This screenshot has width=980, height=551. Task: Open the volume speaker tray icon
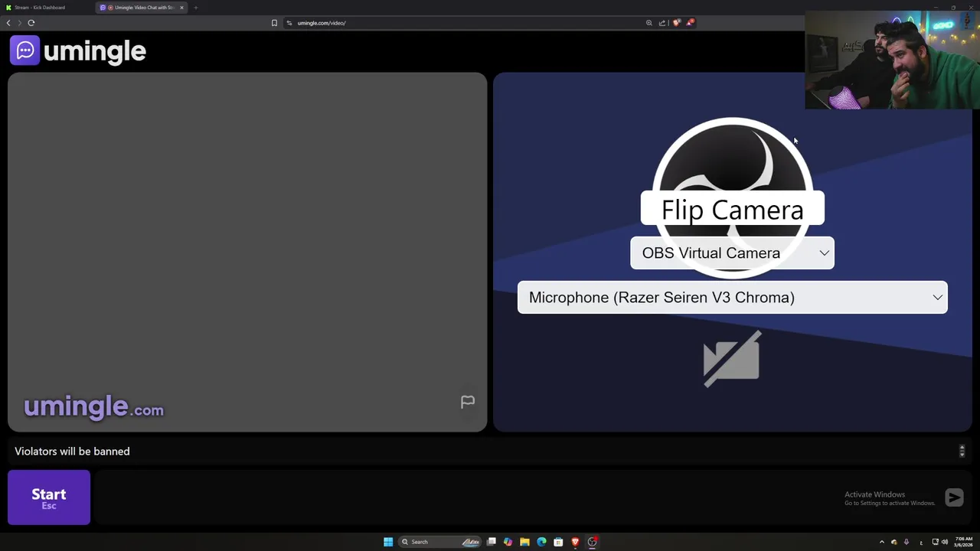944,542
